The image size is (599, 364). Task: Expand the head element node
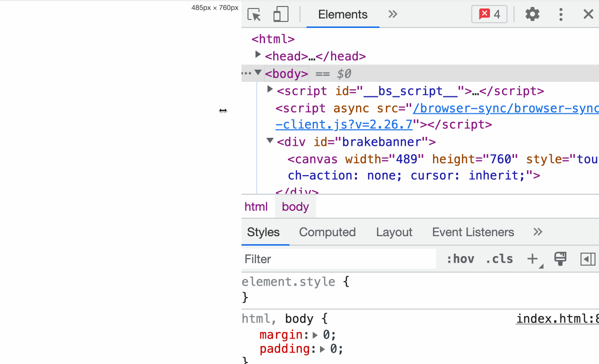258,54
